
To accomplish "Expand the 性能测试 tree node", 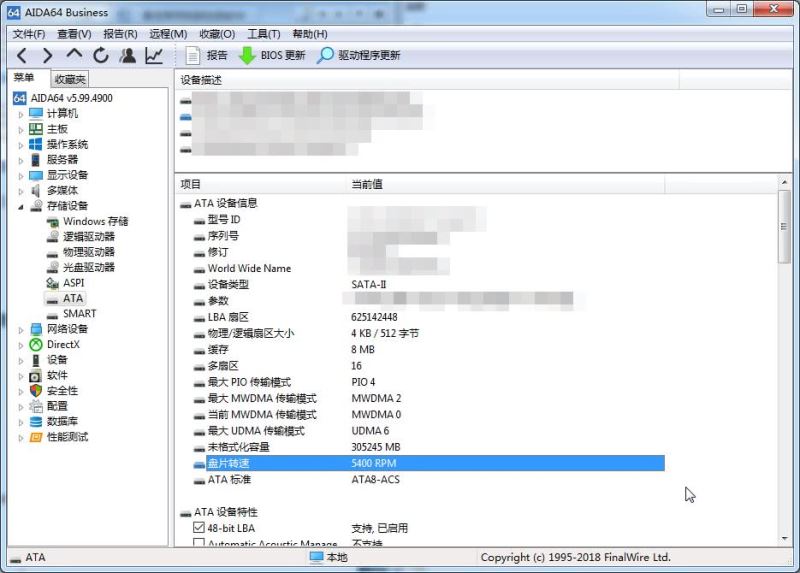I will click(21, 438).
